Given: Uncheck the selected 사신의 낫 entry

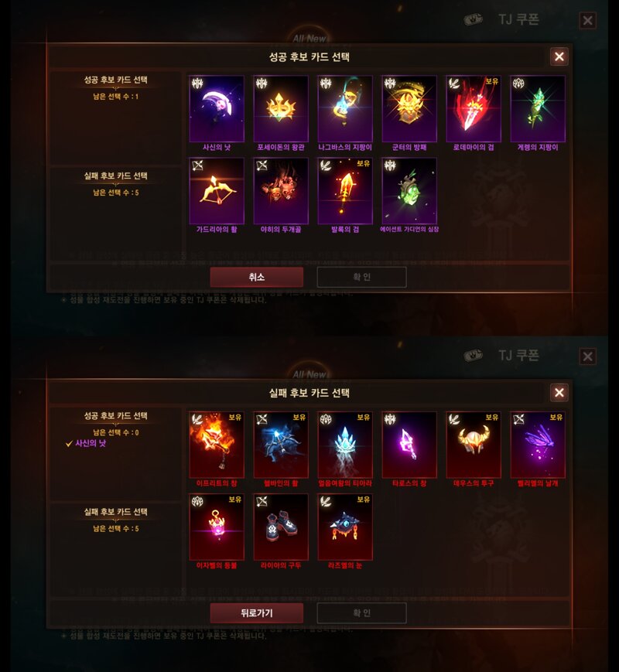Looking at the screenshot, I should (x=86, y=443).
